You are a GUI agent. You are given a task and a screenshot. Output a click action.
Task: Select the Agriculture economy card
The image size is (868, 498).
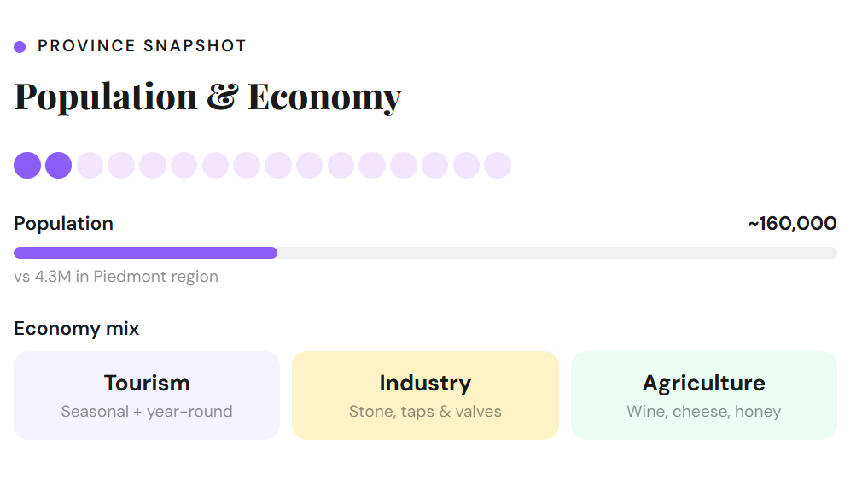pyautogui.click(x=703, y=395)
